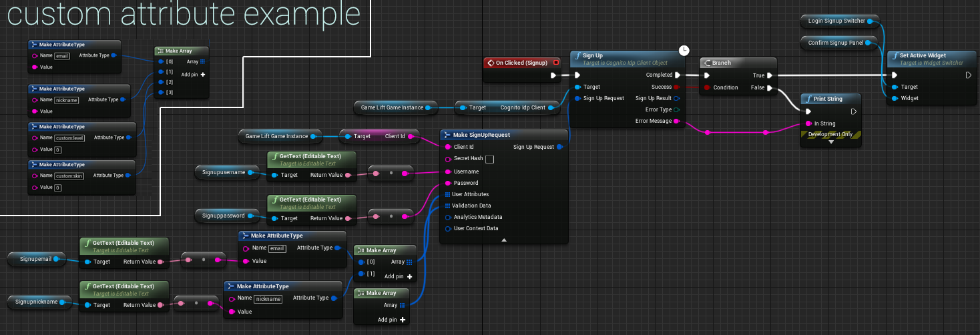
Task: Collapse the Make SignUpRequest advanced pins arrow
Action: (504, 240)
